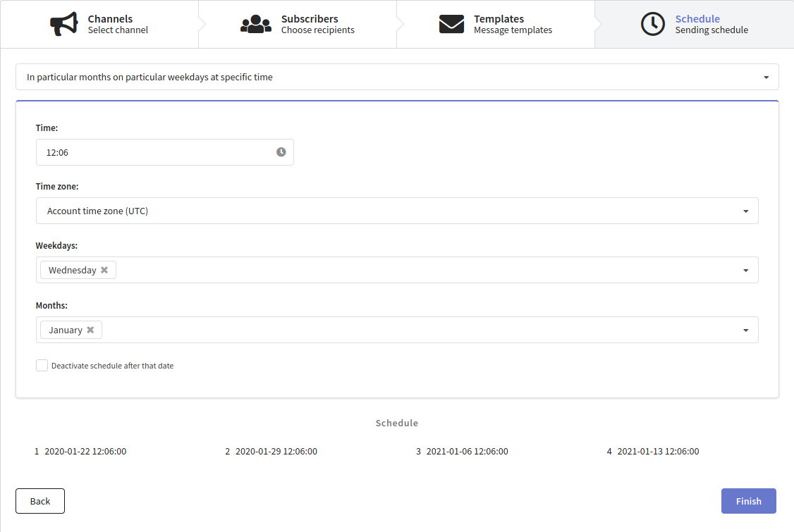Open the Time zone dropdown arrow

click(745, 211)
